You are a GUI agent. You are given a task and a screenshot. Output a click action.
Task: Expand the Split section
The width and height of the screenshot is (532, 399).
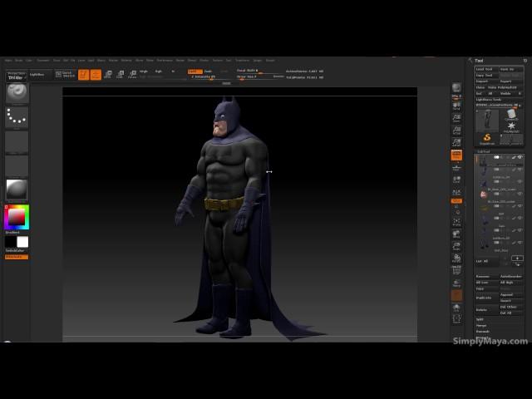point(480,319)
